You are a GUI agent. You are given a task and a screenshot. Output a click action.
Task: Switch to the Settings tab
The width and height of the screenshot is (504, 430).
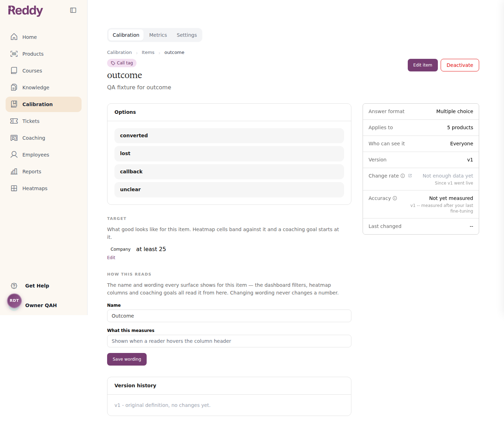187,35
